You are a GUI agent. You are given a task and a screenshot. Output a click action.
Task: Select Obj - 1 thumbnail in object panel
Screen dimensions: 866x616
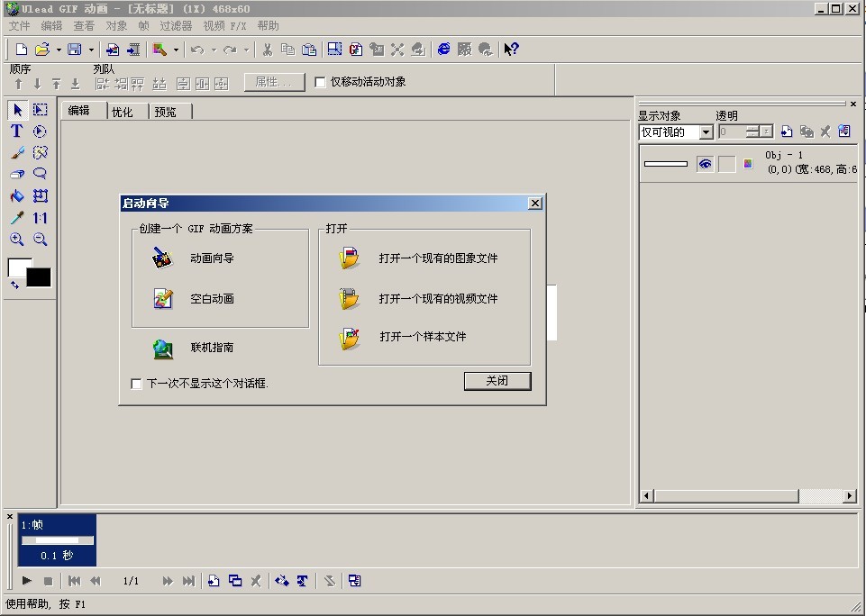[666, 164]
